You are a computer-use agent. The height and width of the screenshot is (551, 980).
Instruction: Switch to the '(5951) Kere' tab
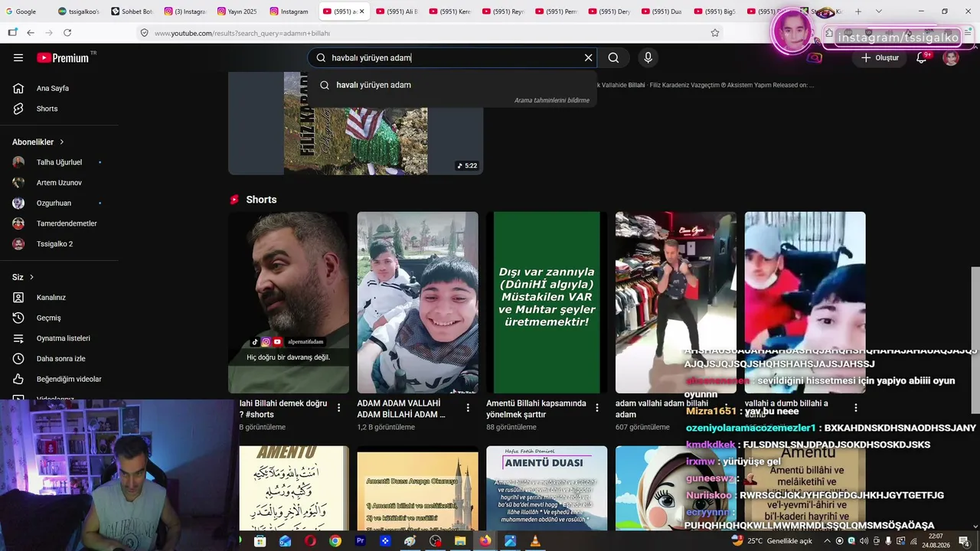(x=449, y=11)
